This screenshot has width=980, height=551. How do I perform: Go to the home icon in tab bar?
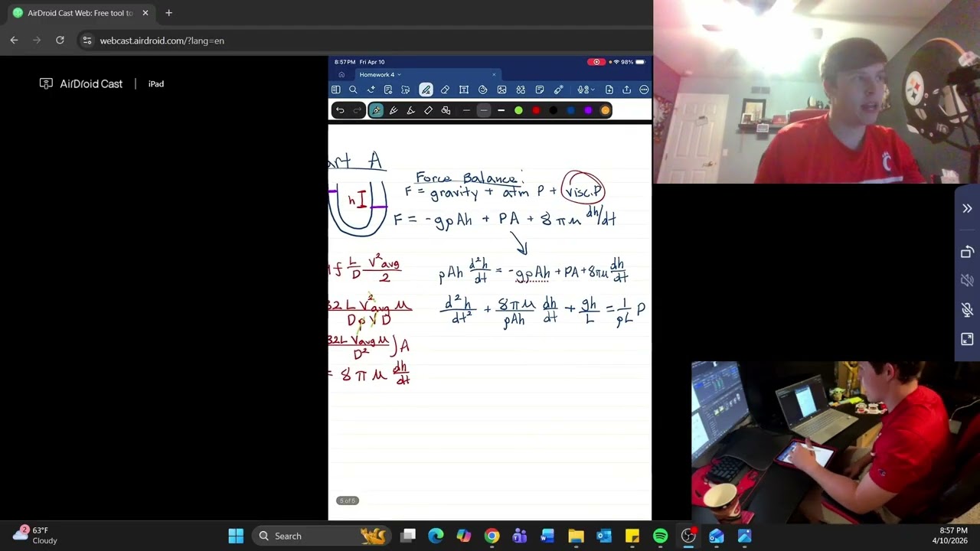341,75
